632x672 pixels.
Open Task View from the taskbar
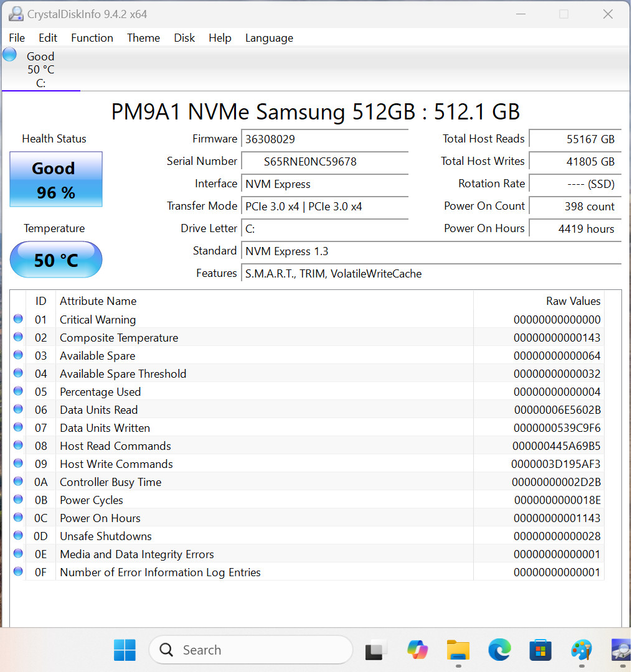[375, 650]
